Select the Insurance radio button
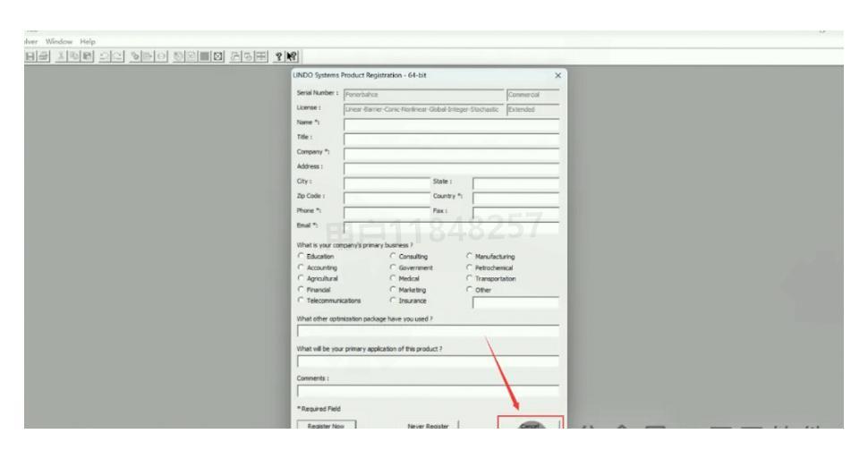Image resolution: width=868 pixels, height=459 pixels. [x=393, y=300]
